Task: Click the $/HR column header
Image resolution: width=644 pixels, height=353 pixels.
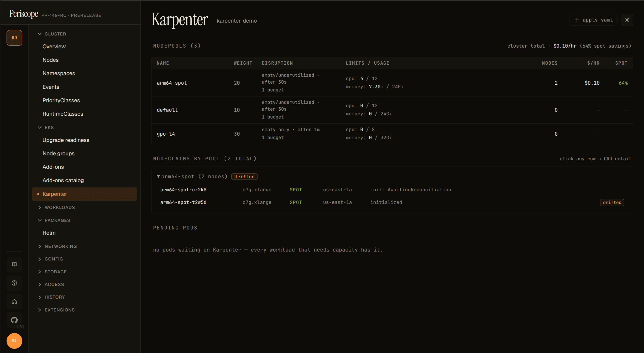Action: (x=593, y=63)
